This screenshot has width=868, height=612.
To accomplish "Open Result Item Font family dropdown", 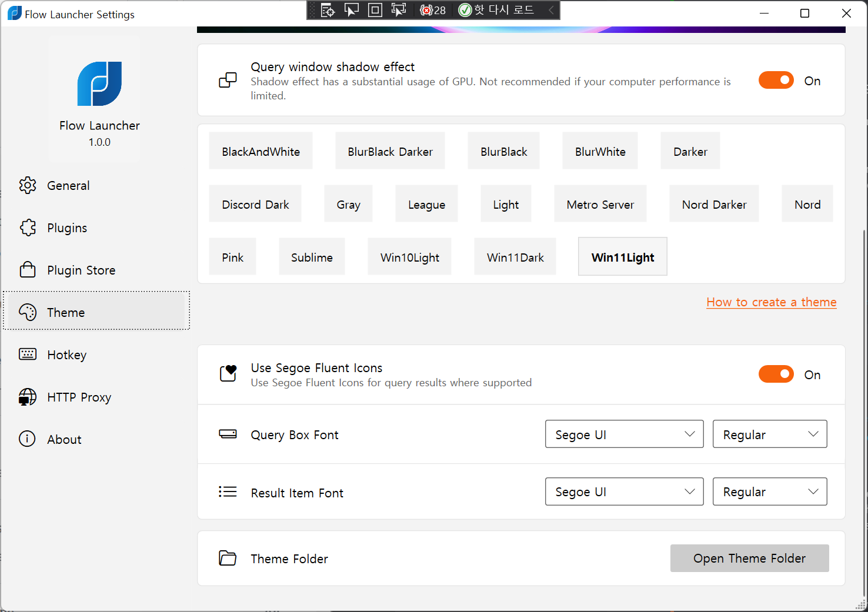I will click(x=625, y=491).
